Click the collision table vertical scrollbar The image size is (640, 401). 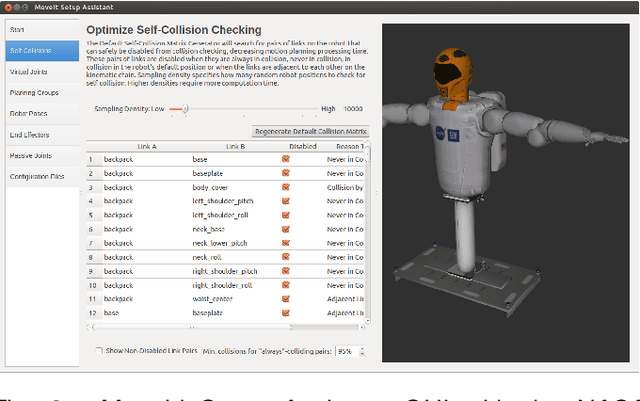pyautogui.click(x=371, y=240)
